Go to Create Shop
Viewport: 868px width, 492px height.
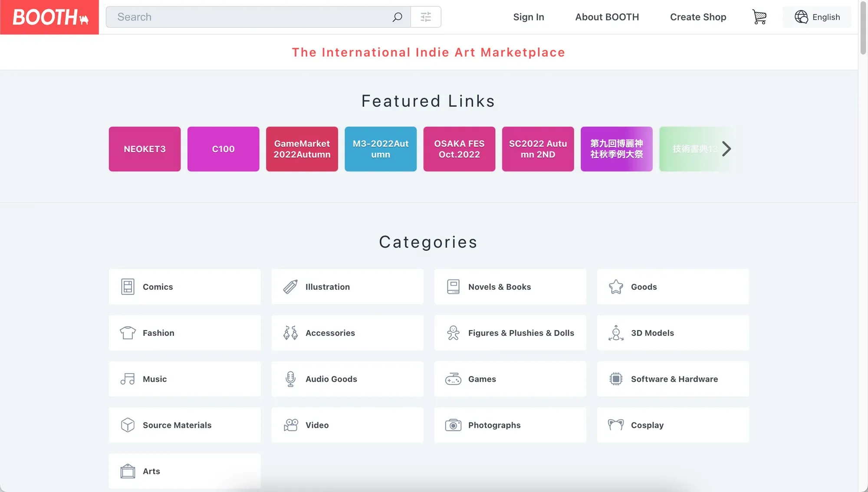pos(698,17)
